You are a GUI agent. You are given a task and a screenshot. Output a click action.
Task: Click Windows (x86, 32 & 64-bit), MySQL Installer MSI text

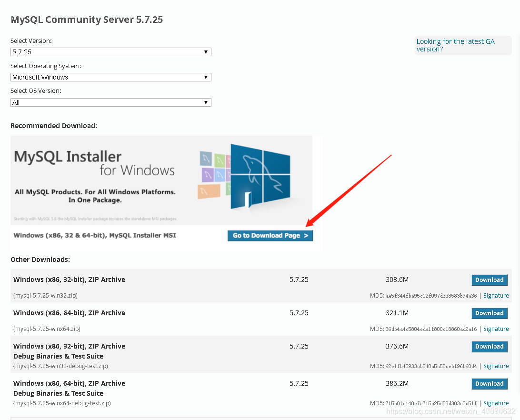tap(95, 236)
